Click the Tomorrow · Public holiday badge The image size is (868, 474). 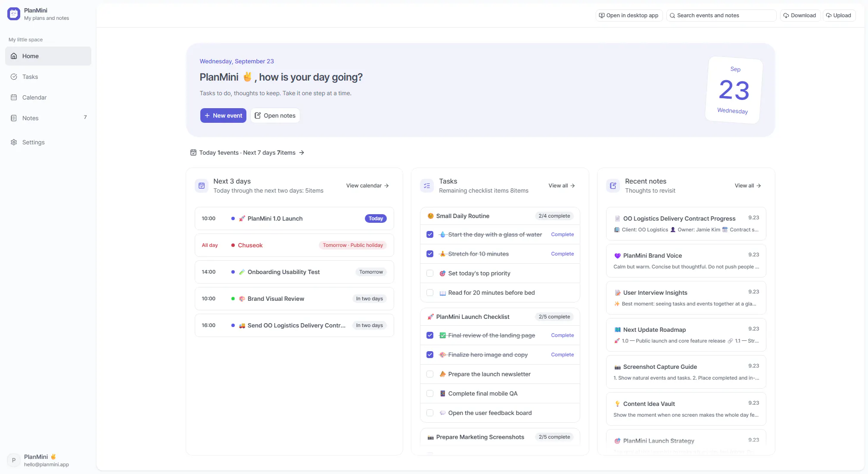353,245
